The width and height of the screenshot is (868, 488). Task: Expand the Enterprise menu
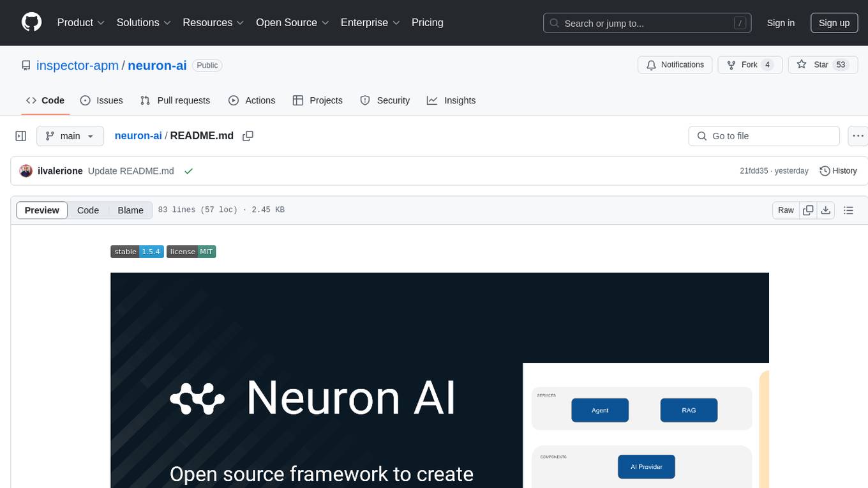coord(370,22)
